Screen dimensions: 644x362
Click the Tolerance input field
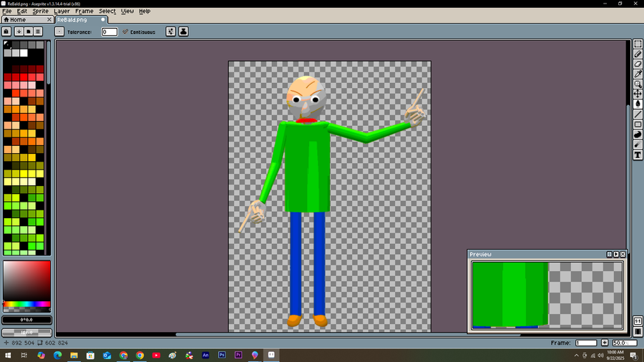[x=109, y=31]
